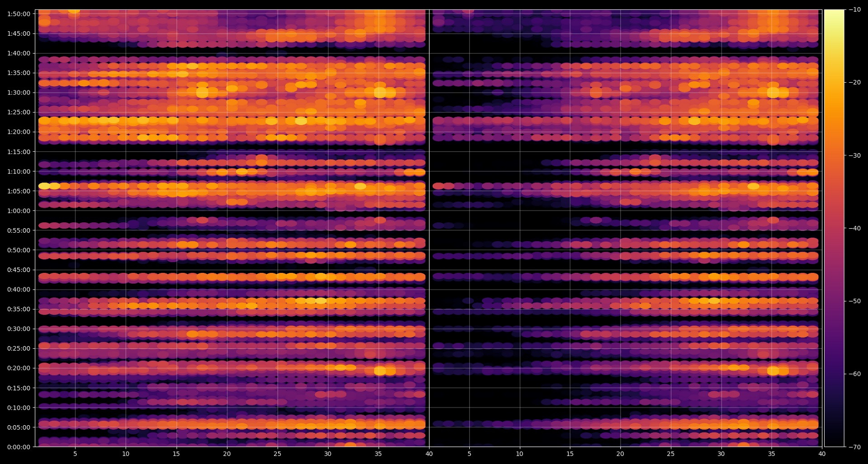Image resolution: width=868 pixels, height=464 pixels.
Task: Click the −60 colorbar tick label
Action: coord(854,374)
